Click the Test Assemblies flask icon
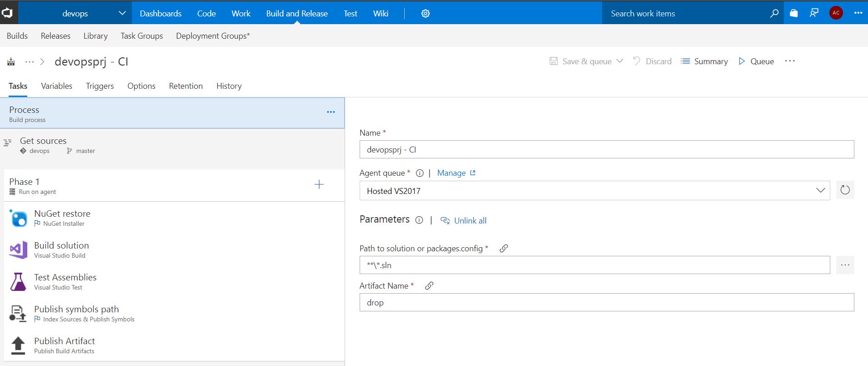 (x=18, y=282)
